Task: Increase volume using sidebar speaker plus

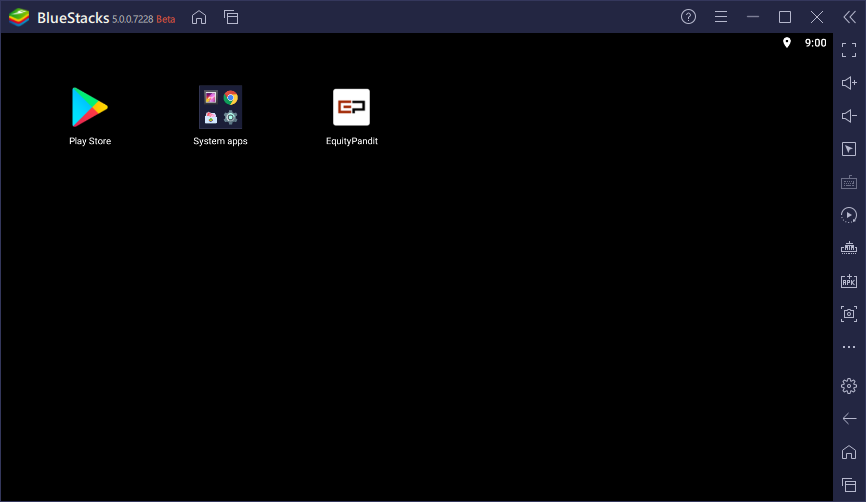Action: (849, 83)
